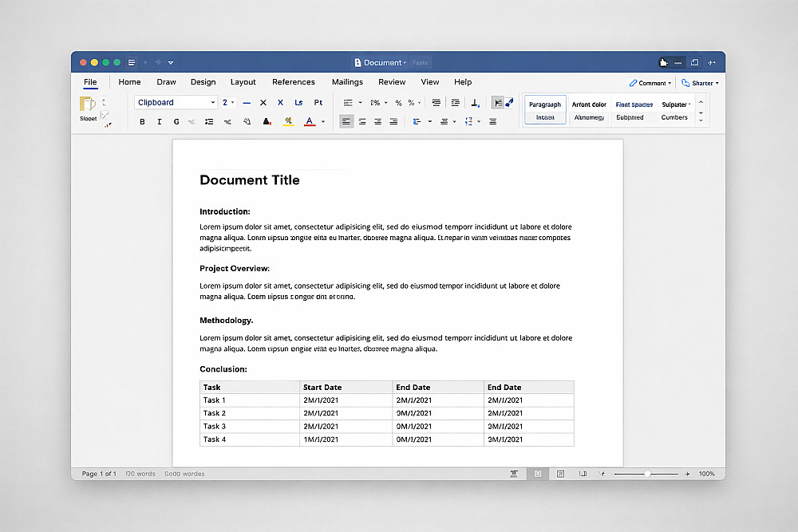Click the black X clear formatting icon
The image size is (798, 532).
263,103
